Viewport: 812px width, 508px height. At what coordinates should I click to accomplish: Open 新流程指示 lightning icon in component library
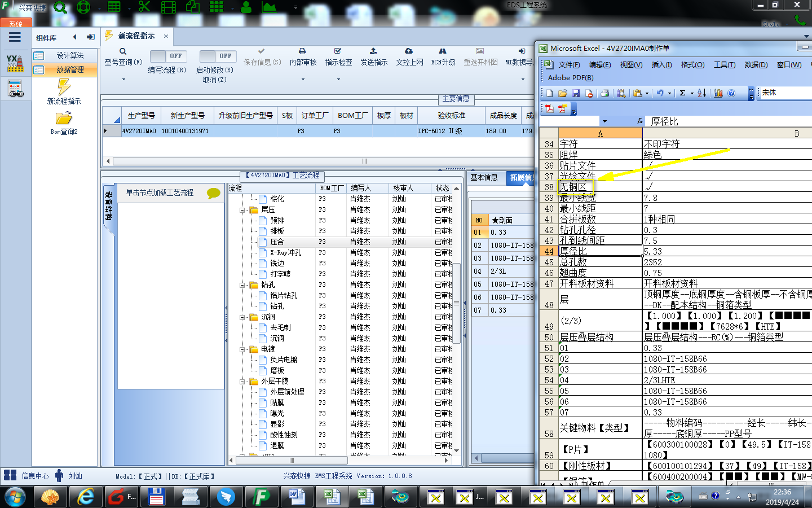64,86
